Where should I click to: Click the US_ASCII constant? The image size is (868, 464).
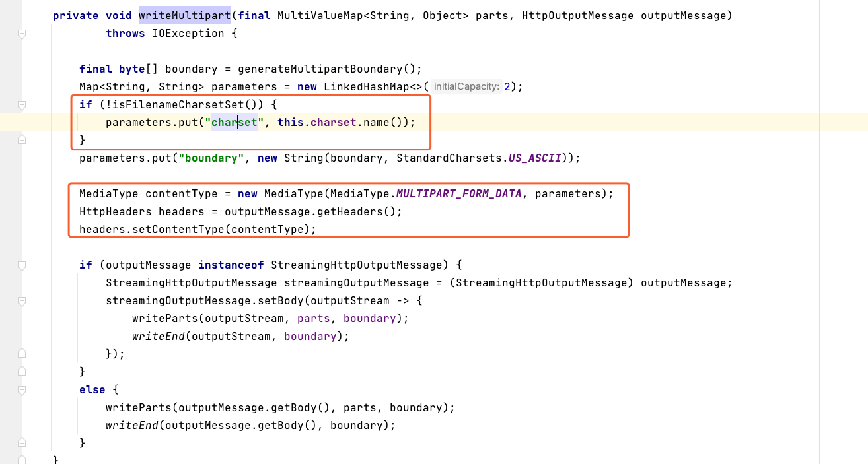pos(534,158)
